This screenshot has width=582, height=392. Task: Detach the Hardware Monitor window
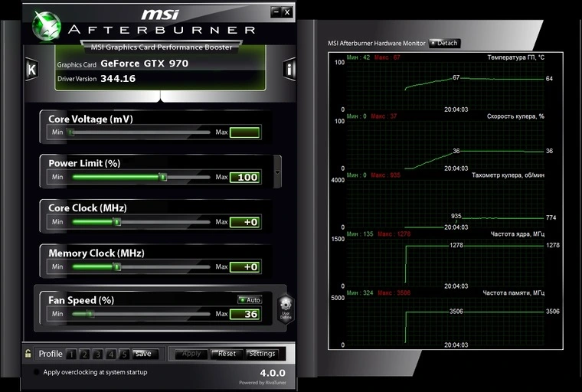tap(444, 43)
